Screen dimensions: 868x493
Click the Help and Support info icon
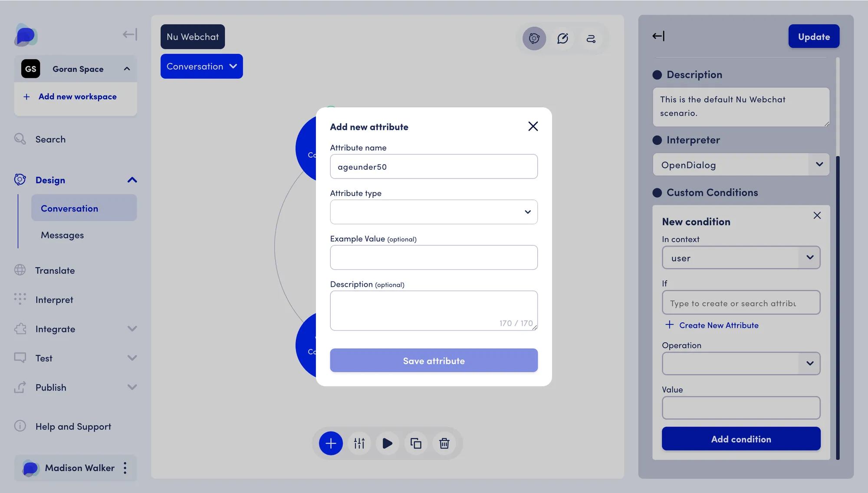[20, 426]
